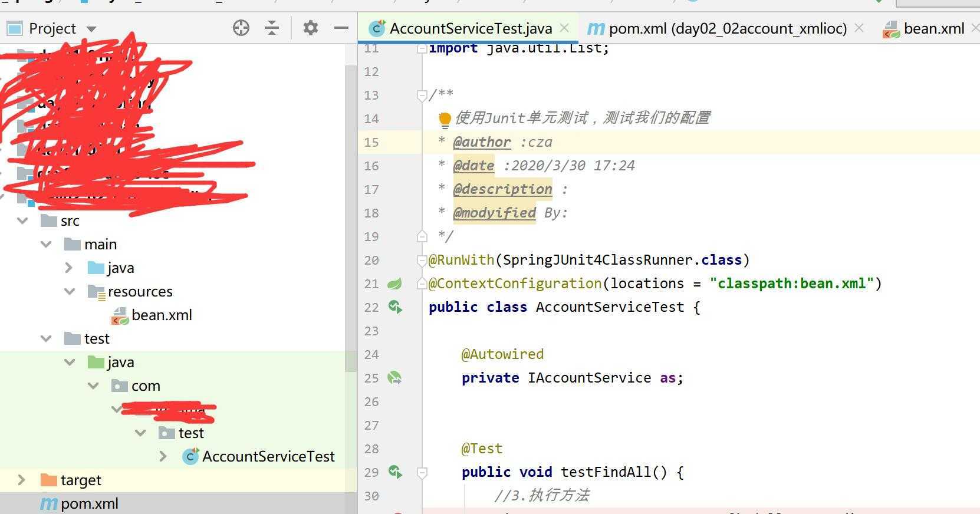
Task: Hide the Project tool window with minus icon
Action: [x=341, y=28]
